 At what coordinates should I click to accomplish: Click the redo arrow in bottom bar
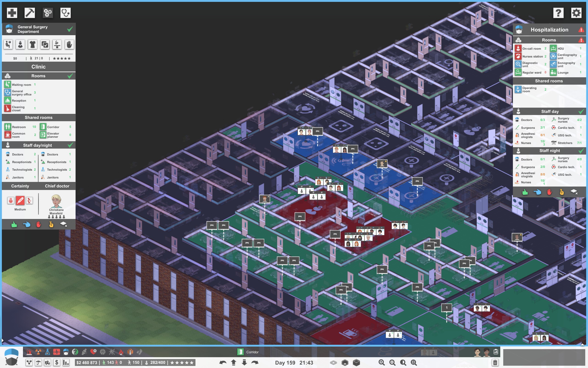click(255, 363)
